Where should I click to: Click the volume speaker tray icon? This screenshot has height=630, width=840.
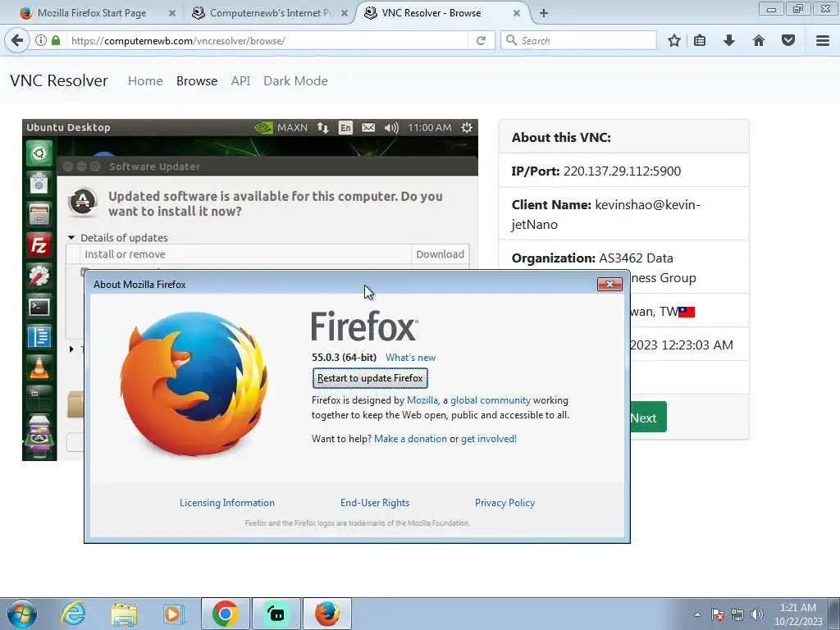click(x=757, y=614)
